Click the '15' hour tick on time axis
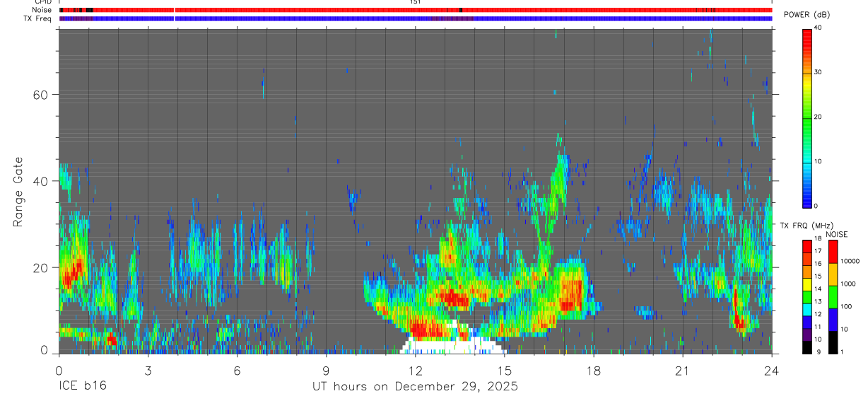Viewport: 868px width, 401px height. point(504,371)
